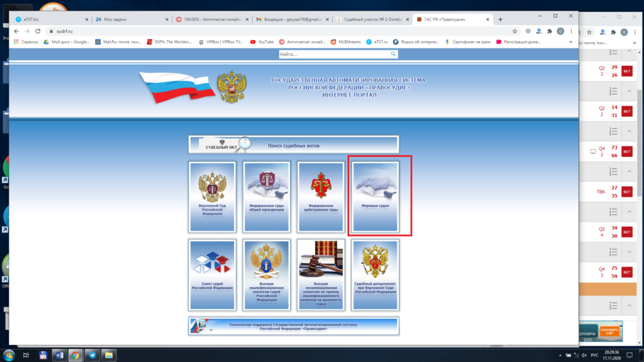Open Федеральные суды общей юрисдикции tile
This screenshot has width=644, height=362.
(x=267, y=197)
